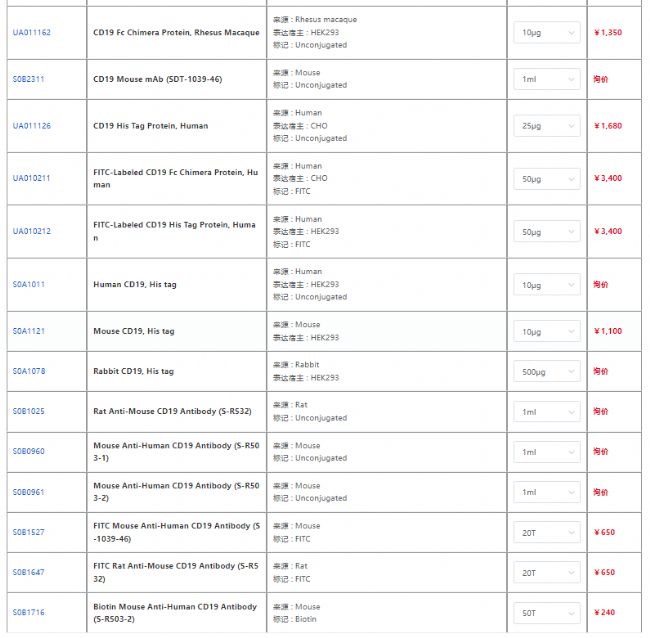The width and height of the screenshot is (650, 638).
Task: Click ¥240 price for Biotin antibody
Action: [x=604, y=612]
